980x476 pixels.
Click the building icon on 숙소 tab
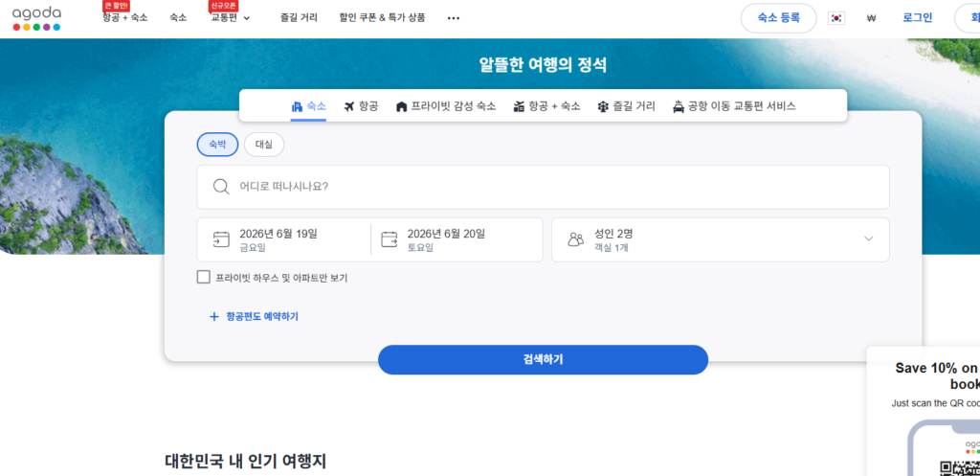pyautogui.click(x=297, y=107)
